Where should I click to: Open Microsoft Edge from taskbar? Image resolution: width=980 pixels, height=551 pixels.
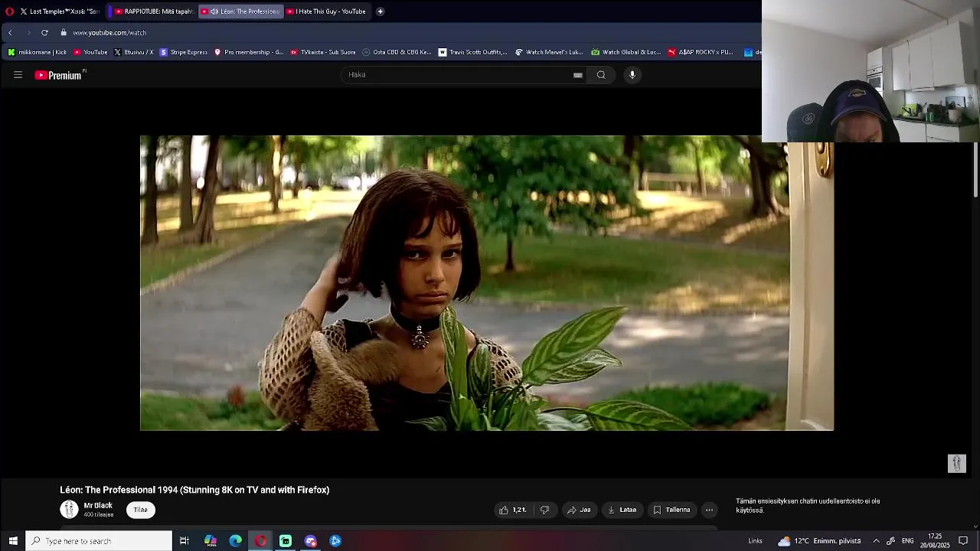(236, 541)
